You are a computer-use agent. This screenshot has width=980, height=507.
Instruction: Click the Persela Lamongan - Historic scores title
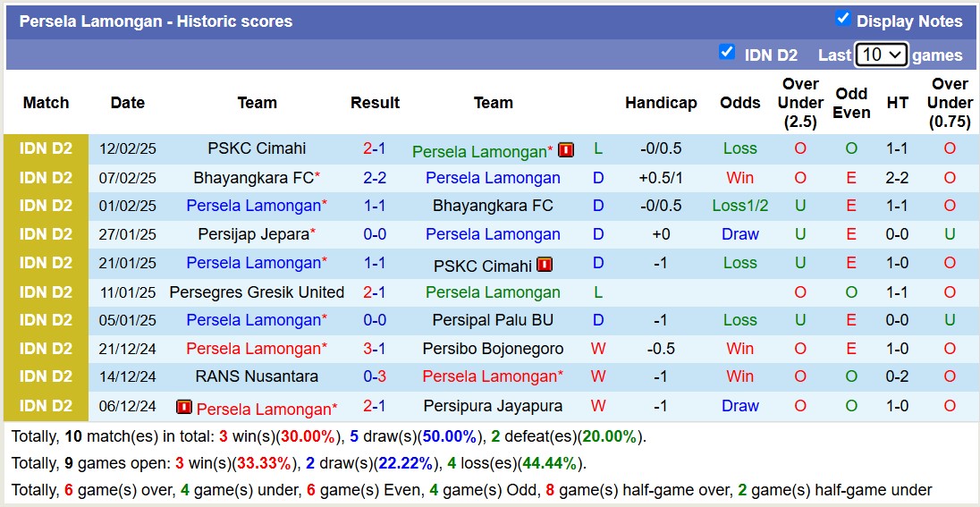156,21
